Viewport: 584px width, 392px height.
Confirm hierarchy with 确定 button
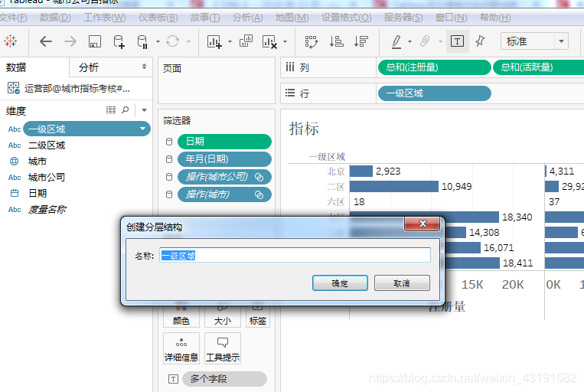pos(340,283)
